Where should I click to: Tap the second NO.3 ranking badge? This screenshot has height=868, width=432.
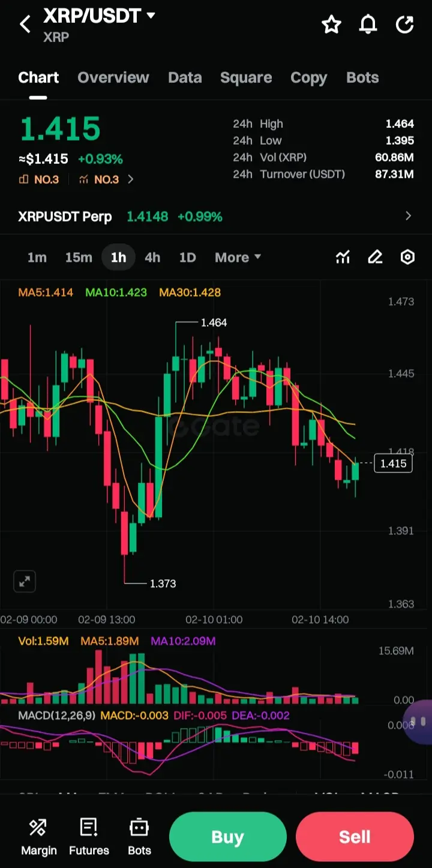pyautogui.click(x=99, y=179)
